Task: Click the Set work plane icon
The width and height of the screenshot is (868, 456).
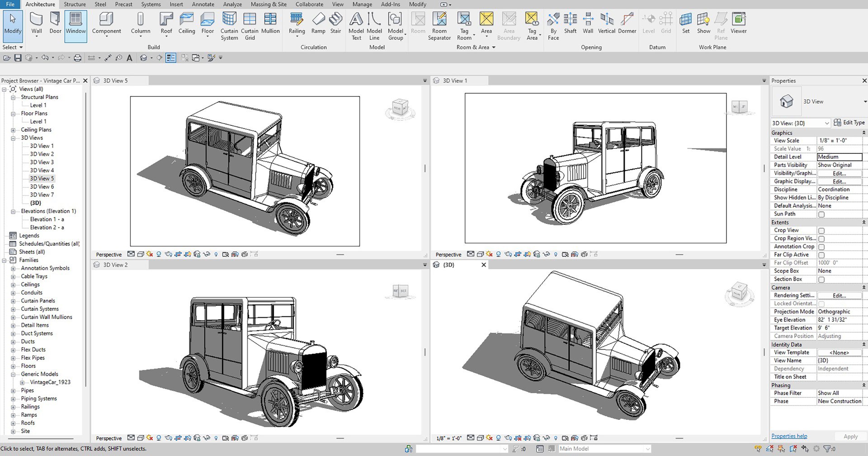Action: [x=686, y=24]
